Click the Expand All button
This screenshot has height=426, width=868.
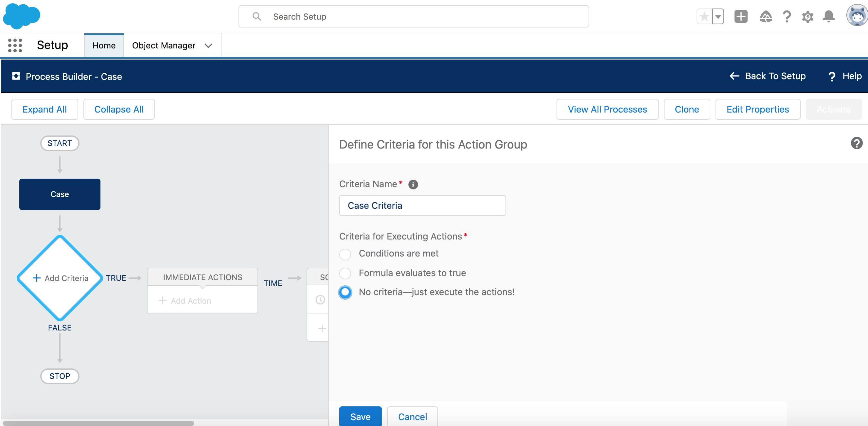click(x=44, y=109)
